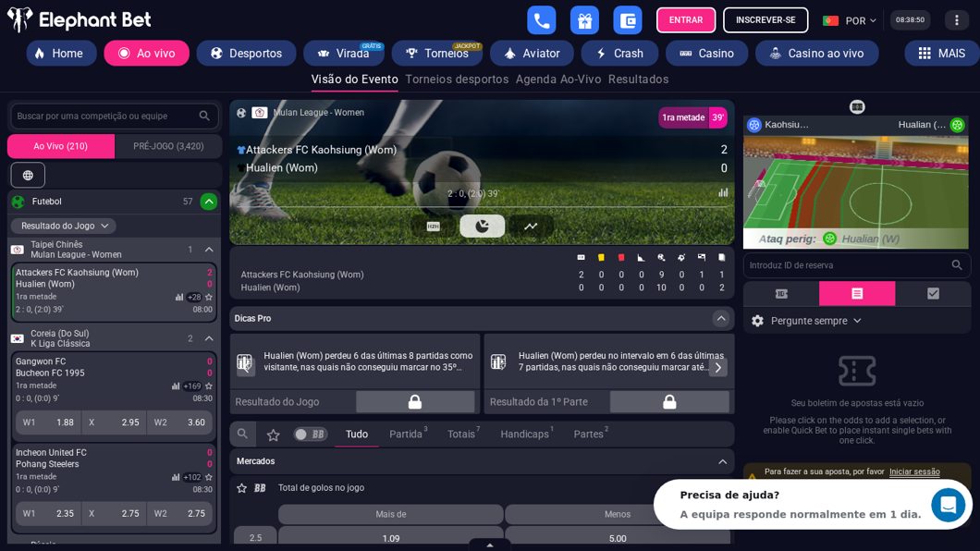The height and width of the screenshot is (551, 980).
Task: Collapse Coreia (Do Sul) K Liga group
Action: [x=209, y=338]
